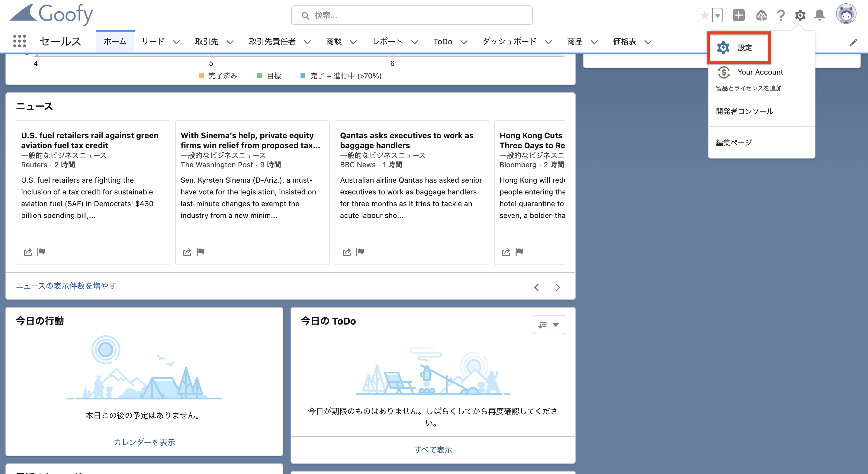Open the リード tab
This screenshot has height=474, width=868.
[153, 41]
